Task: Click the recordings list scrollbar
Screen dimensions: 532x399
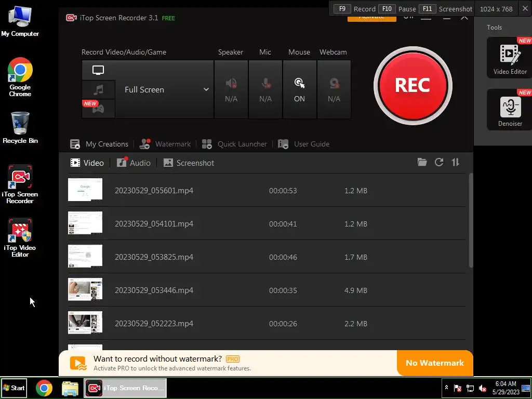Action: (471, 220)
